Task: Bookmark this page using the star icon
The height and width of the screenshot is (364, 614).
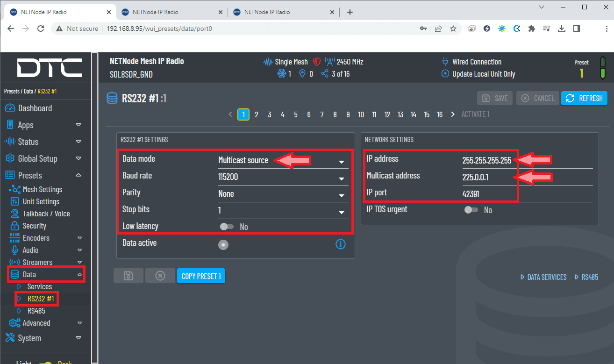Action: 453,29
